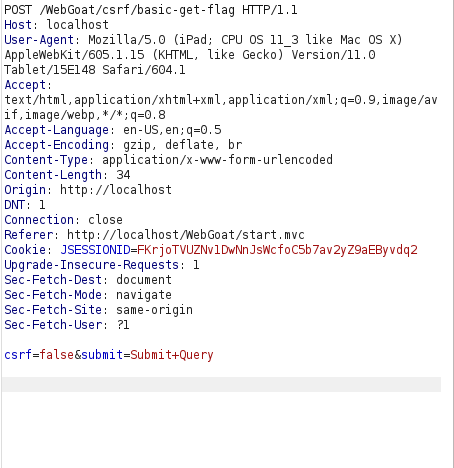Viewport: 454px width, 468px height.
Task: Click the Sec-Fetch-Dest value document
Action: coord(144,280)
